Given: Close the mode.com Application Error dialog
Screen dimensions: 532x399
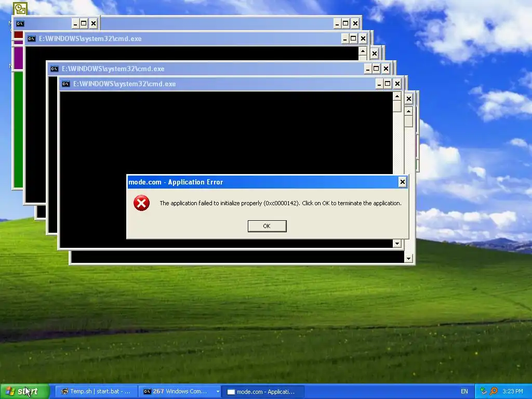Looking at the screenshot, I should [403, 182].
